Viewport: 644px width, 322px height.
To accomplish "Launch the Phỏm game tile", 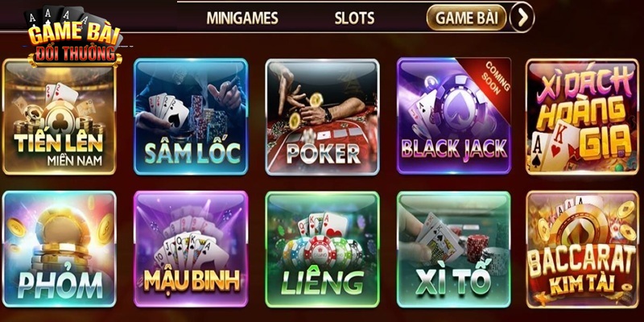I will pos(59,250).
